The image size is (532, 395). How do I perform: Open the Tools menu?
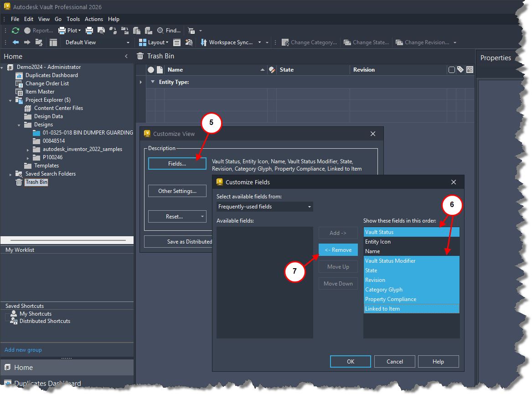pyautogui.click(x=73, y=19)
